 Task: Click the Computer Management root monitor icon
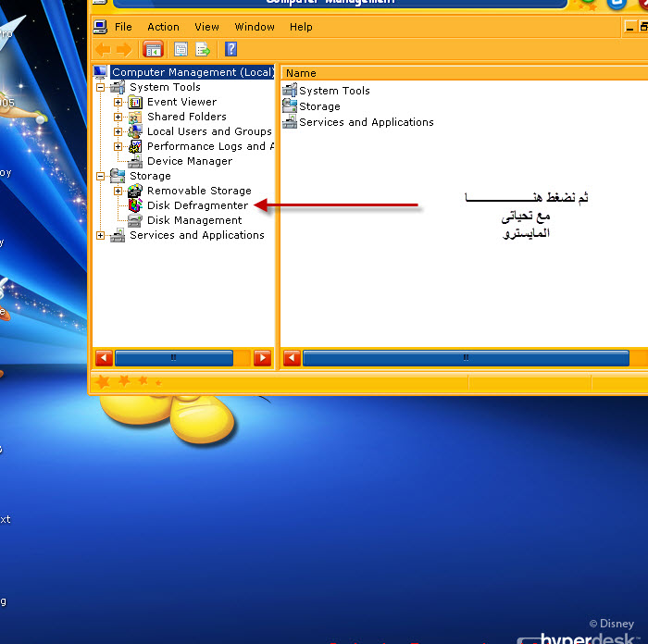click(x=100, y=72)
